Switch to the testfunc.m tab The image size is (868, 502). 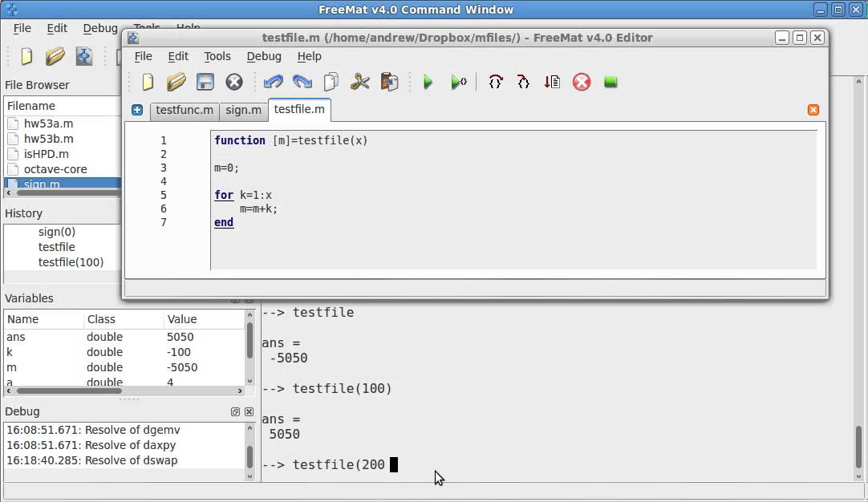point(185,110)
